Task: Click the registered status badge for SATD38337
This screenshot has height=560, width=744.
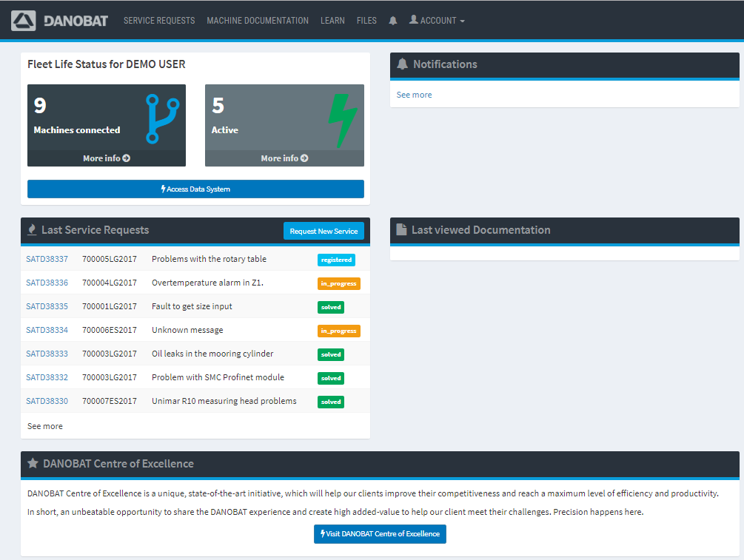Action: coord(336,260)
